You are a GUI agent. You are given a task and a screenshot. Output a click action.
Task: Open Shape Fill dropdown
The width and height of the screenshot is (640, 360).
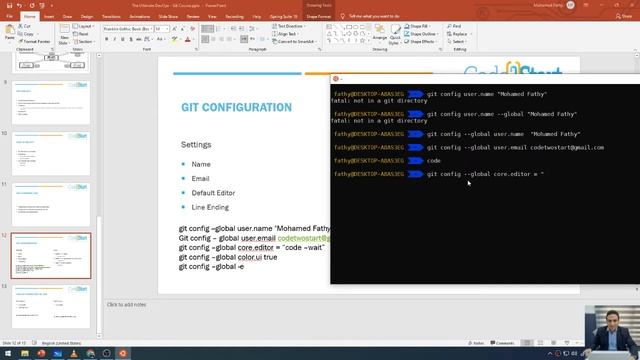(x=417, y=26)
